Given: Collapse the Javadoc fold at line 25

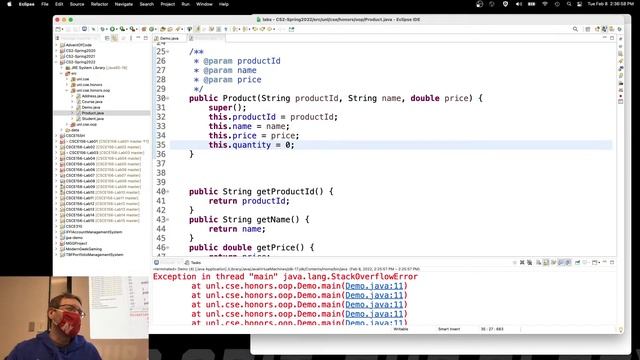Looking at the screenshot, I should (168, 52).
